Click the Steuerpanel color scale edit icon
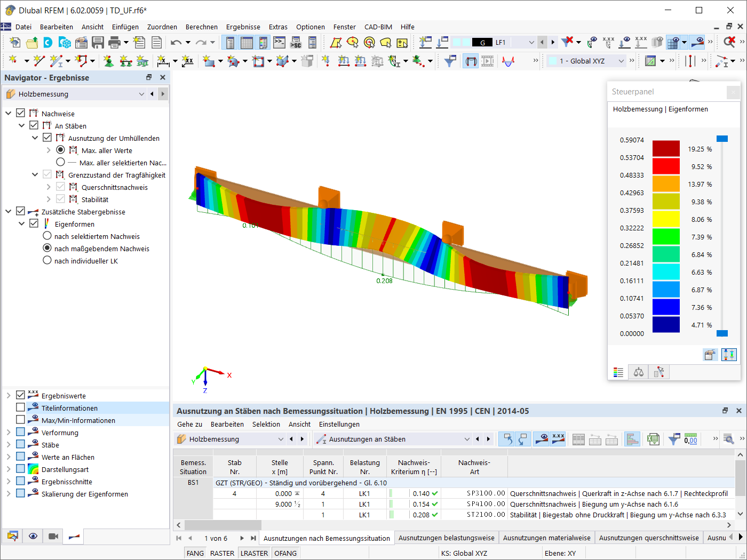The height and width of the screenshot is (560, 747). click(x=729, y=355)
